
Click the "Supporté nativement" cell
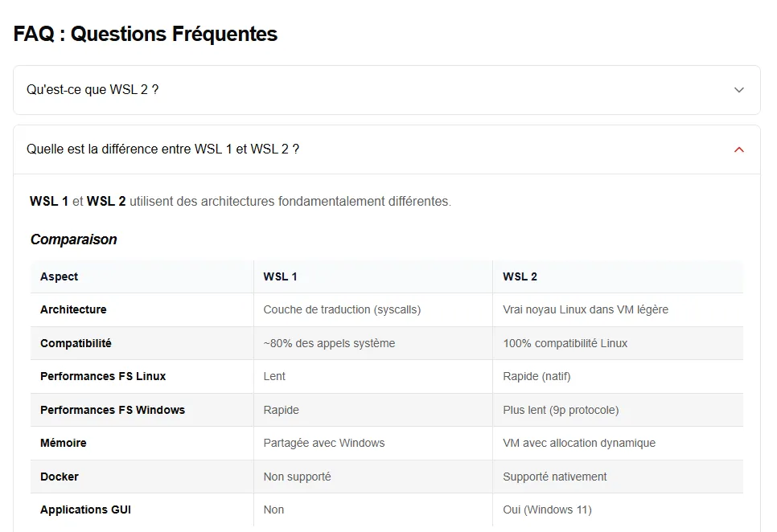555,477
